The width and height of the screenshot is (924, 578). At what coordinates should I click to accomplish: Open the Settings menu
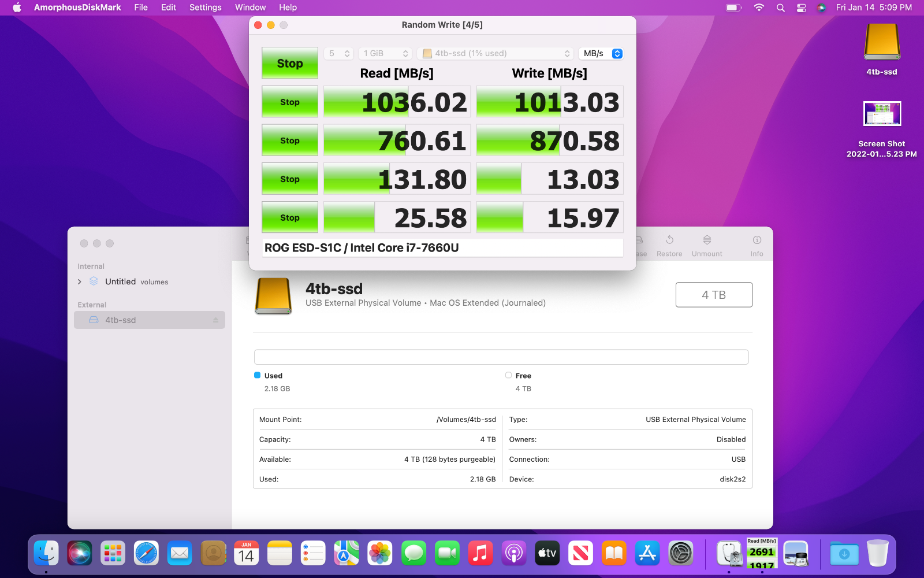click(x=206, y=8)
